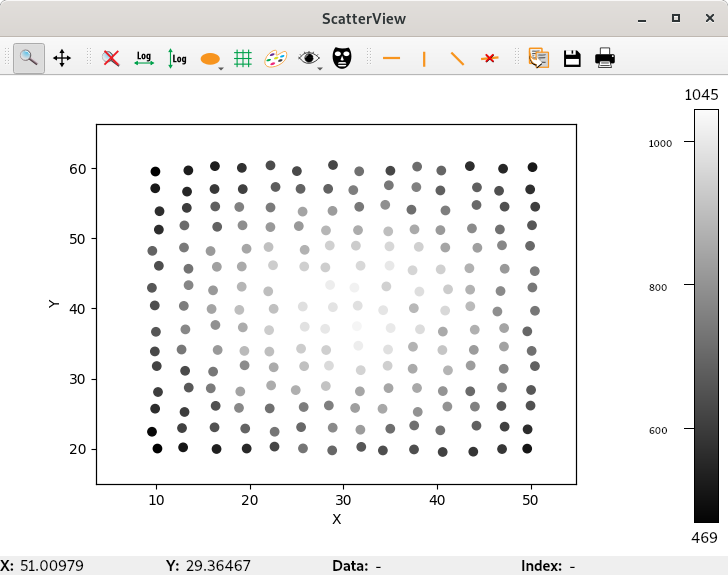This screenshot has height=575, width=728.
Task: Print the plot
Action: (605, 58)
